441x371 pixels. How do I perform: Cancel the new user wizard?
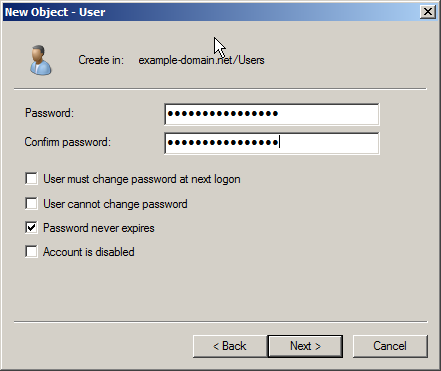point(390,346)
